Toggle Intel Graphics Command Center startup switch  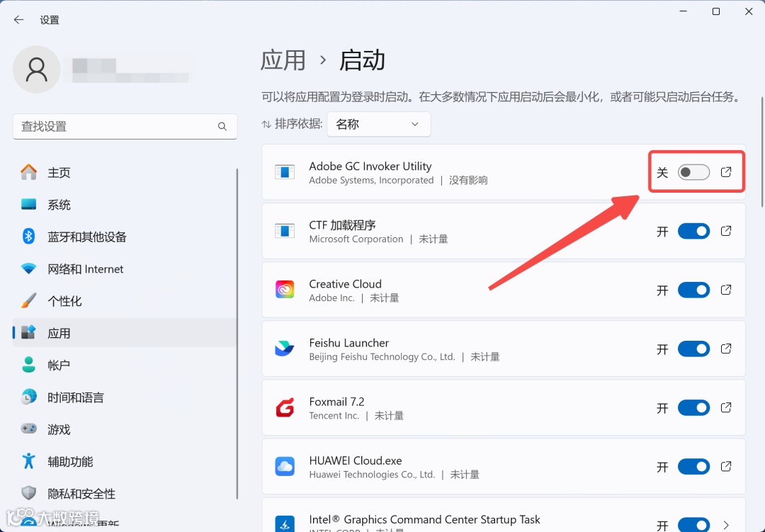tap(693, 525)
